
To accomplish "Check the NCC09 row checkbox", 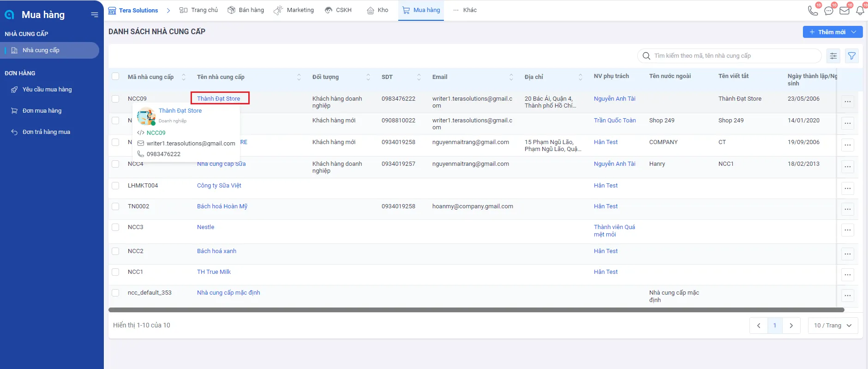I will [x=115, y=99].
